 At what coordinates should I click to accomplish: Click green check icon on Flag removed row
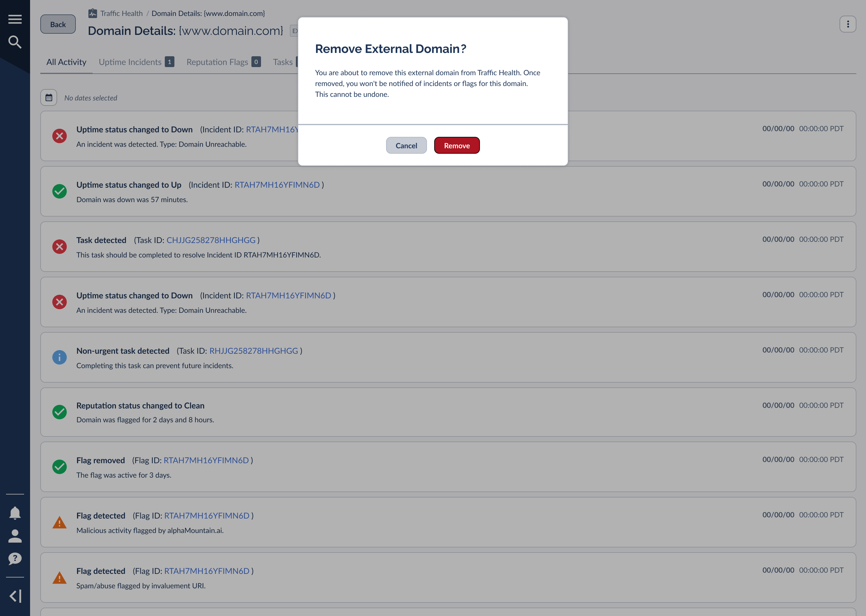60,467
